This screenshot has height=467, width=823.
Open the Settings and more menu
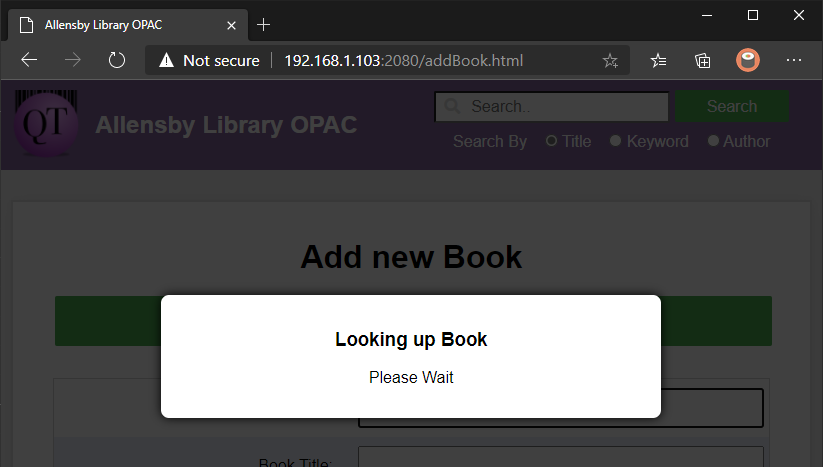pyautogui.click(x=794, y=60)
